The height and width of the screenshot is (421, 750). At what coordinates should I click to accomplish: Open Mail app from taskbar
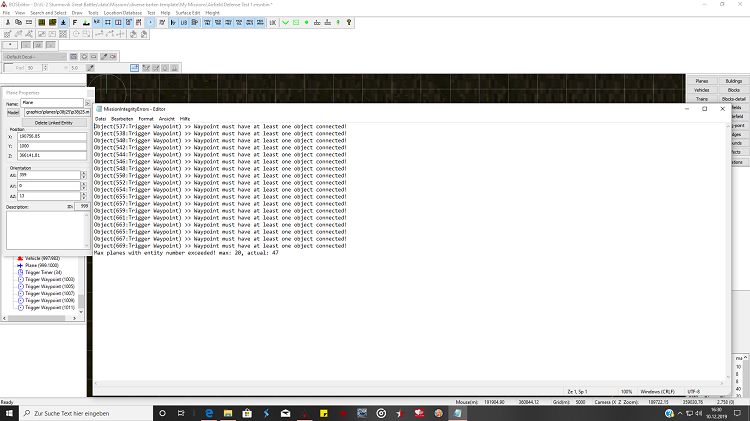pos(286,413)
